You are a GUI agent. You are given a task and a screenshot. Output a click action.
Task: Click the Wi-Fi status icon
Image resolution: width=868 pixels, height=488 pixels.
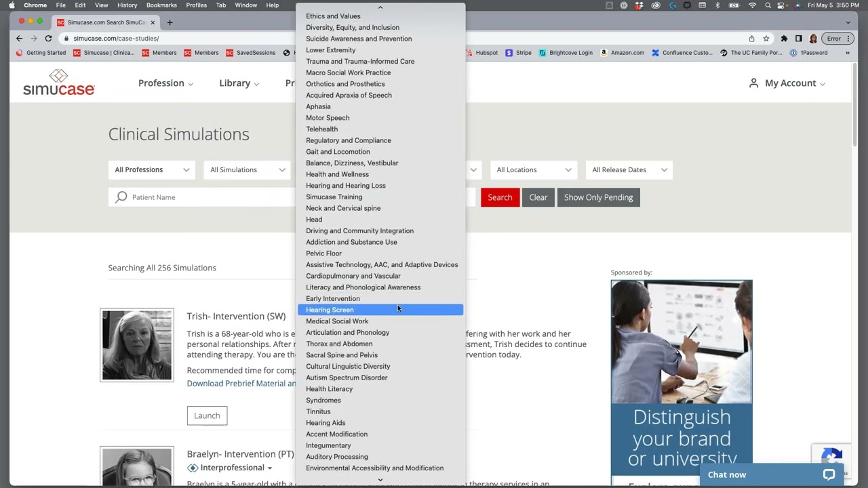[x=752, y=5]
